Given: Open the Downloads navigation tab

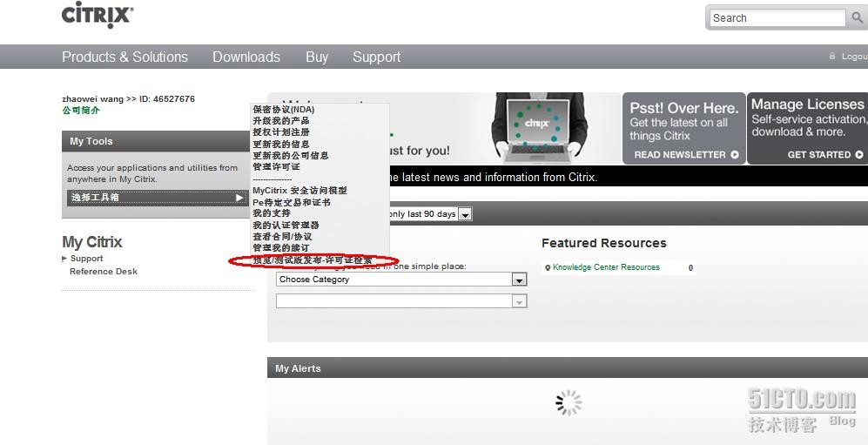Looking at the screenshot, I should click(246, 57).
